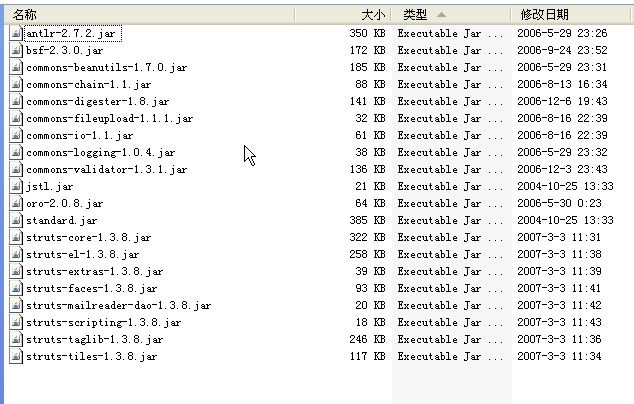Click the file icon of bsf-2.3.0.jar

click(x=16, y=50)
